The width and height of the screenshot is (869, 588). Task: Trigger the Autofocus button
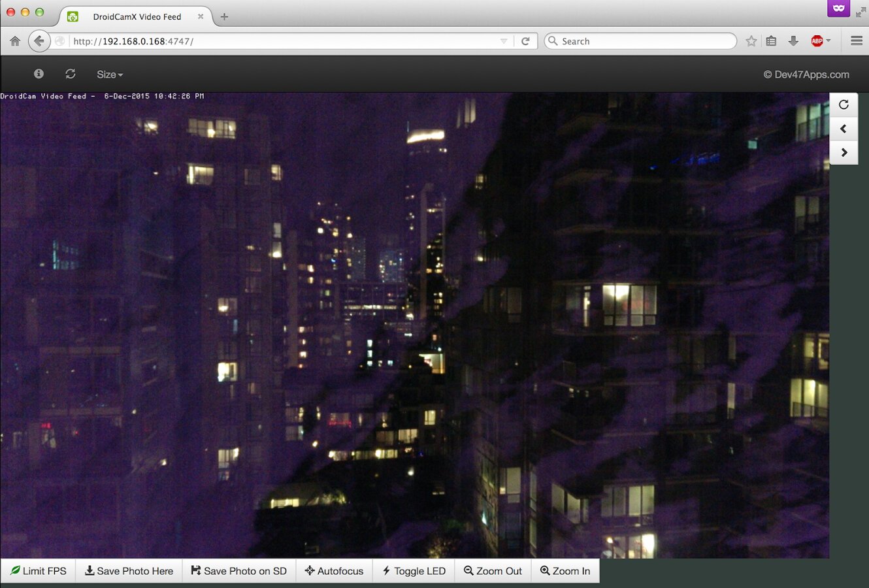(334, 570)
